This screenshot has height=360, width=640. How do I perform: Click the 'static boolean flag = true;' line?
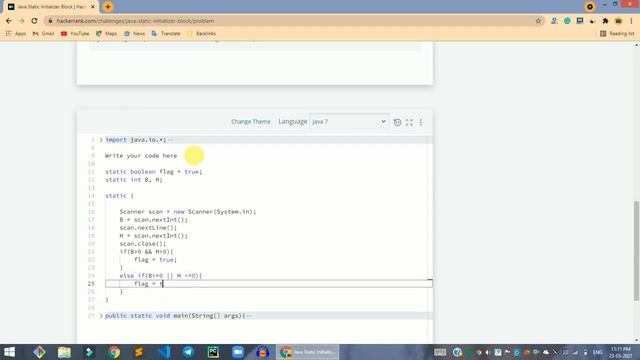click(x=153, y=172)
